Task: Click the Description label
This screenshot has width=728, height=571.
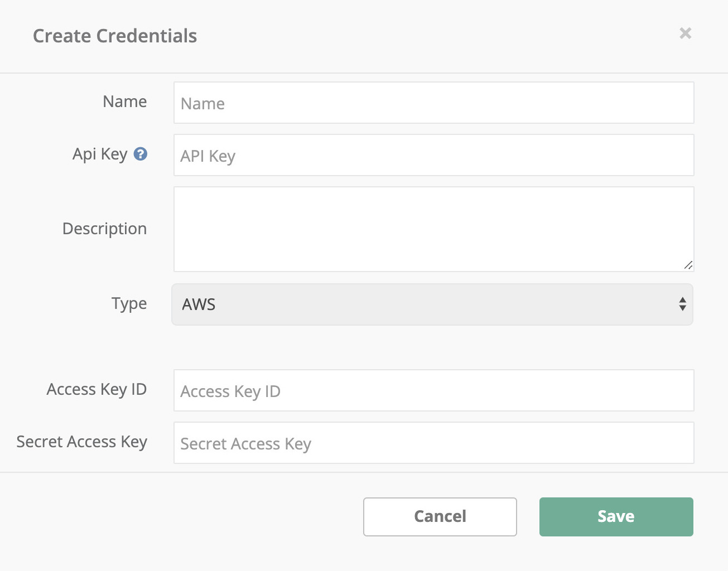Action: pyautogui.click(x=105, y=229)
